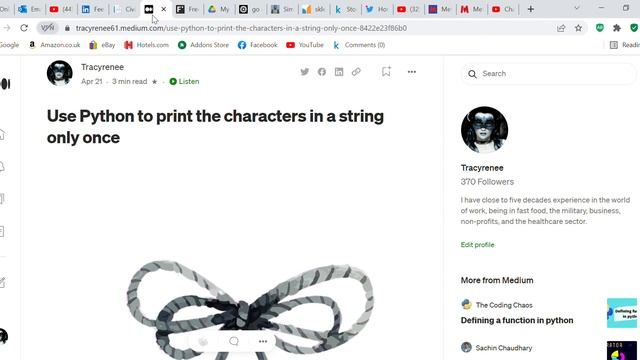
Task: Click the butterfly rope article image
Action: coord(249,308)
